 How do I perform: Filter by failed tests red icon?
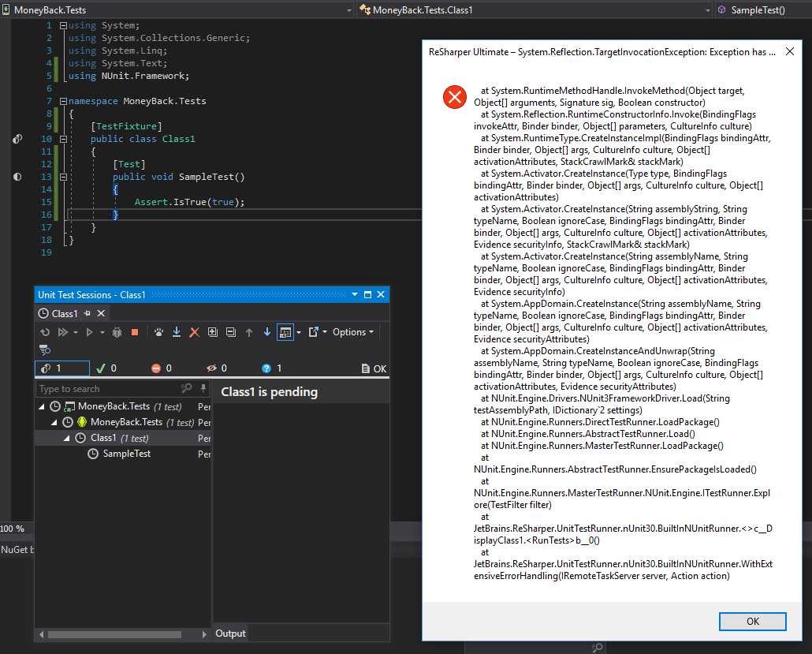click(162, 368)
